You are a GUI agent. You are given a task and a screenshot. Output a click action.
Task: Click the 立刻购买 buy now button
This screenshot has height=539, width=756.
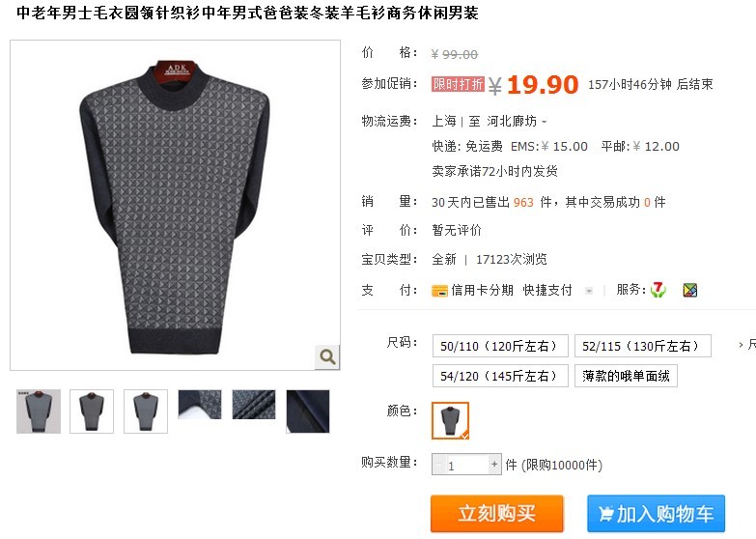pos(496,514)
